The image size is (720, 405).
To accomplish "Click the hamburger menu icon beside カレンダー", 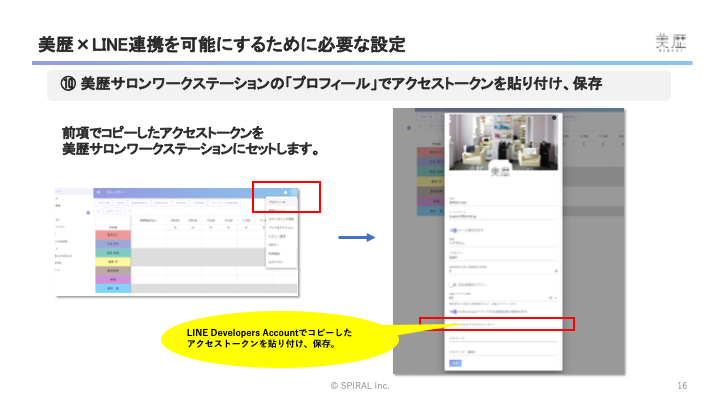I will point(98,191).
